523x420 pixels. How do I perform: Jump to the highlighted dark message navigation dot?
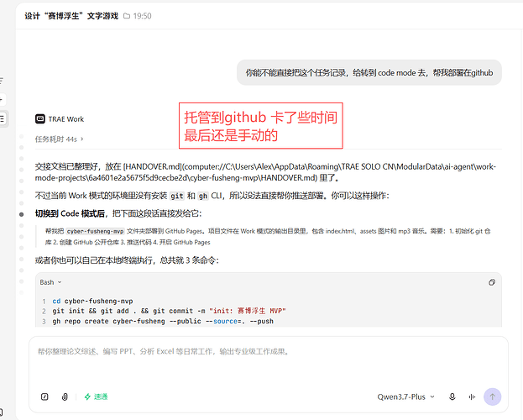click(x=21, y=214)
